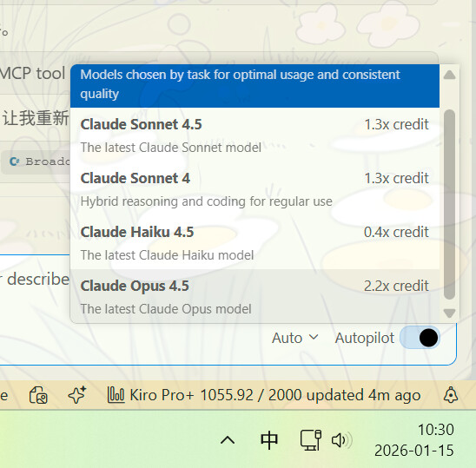Click the model list scroll-down arrow
The image size is (476, 468).
[x=449, y=313]
